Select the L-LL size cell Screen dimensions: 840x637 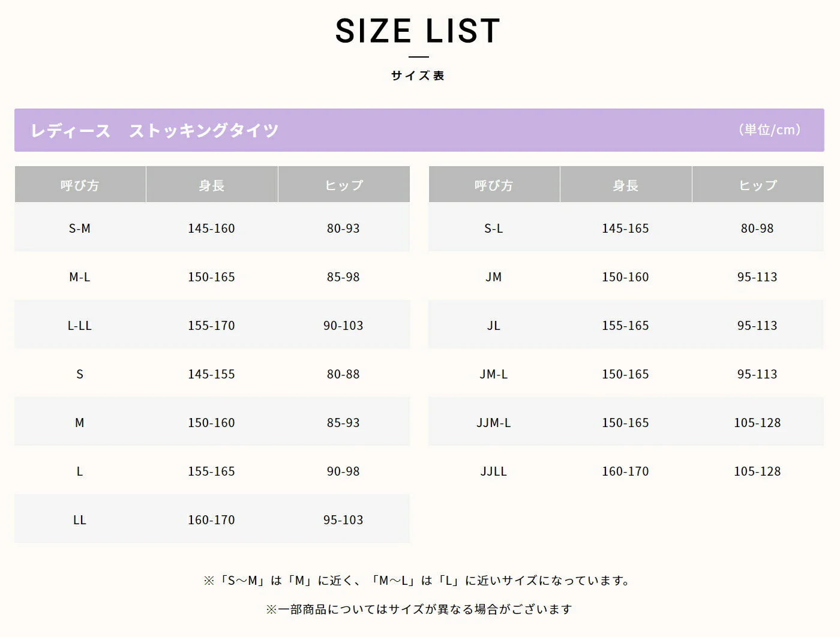pyautogui.click(x=80, y=325)
